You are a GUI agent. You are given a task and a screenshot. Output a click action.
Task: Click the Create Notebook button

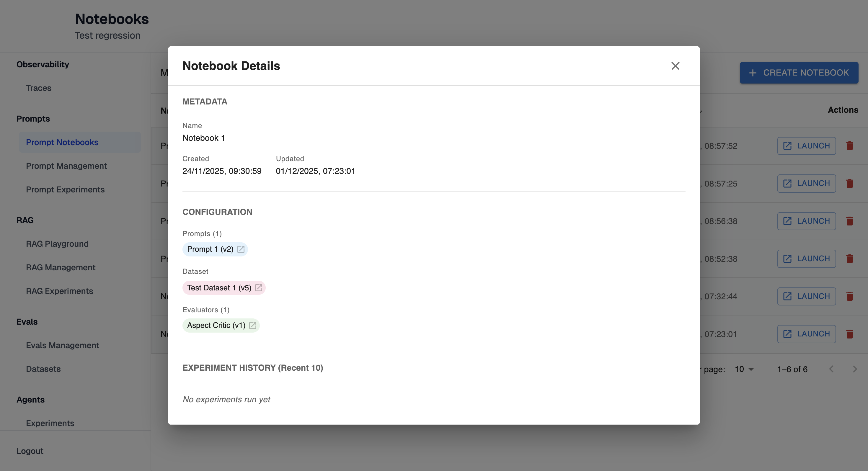(x=799, y=73)
